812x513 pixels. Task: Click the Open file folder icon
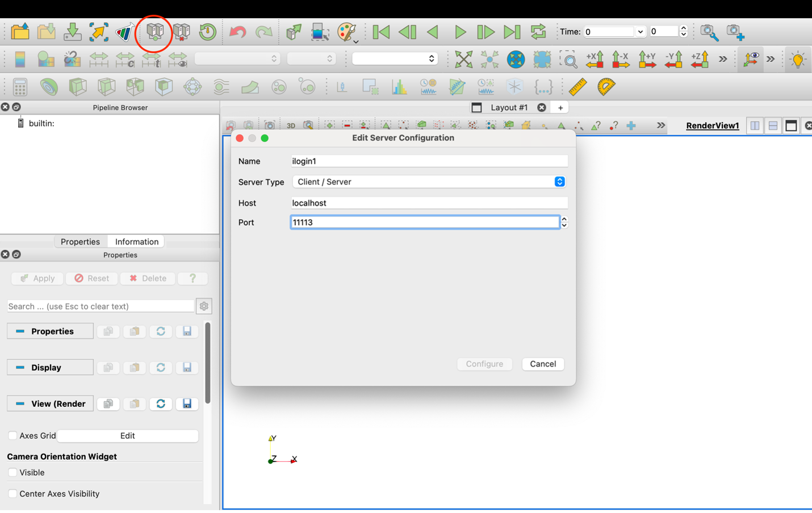point(20,32)
